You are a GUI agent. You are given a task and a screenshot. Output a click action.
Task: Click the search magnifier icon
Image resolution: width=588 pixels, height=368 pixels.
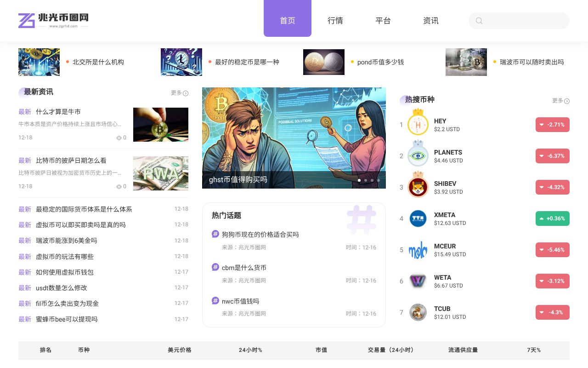tap(479, 21)
